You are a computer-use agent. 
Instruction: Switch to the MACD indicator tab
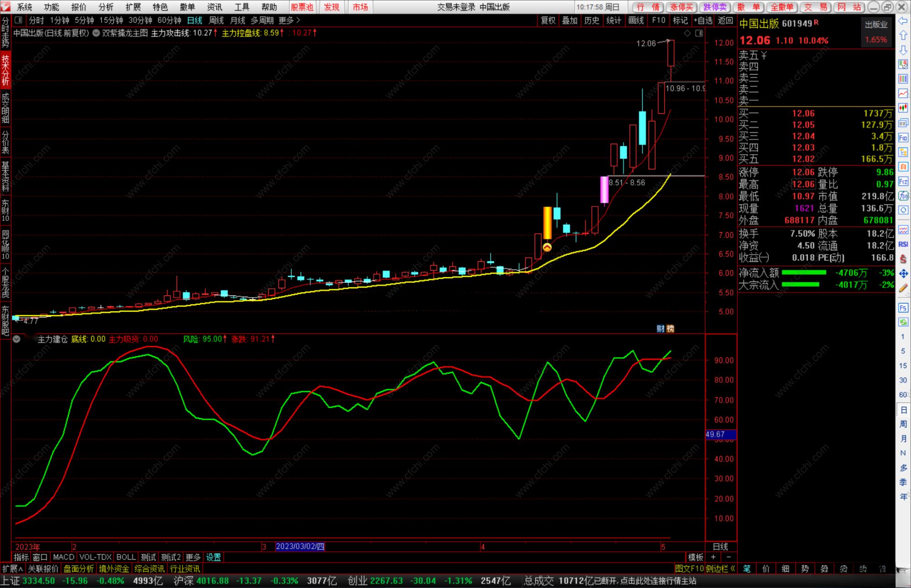point(63,557)
